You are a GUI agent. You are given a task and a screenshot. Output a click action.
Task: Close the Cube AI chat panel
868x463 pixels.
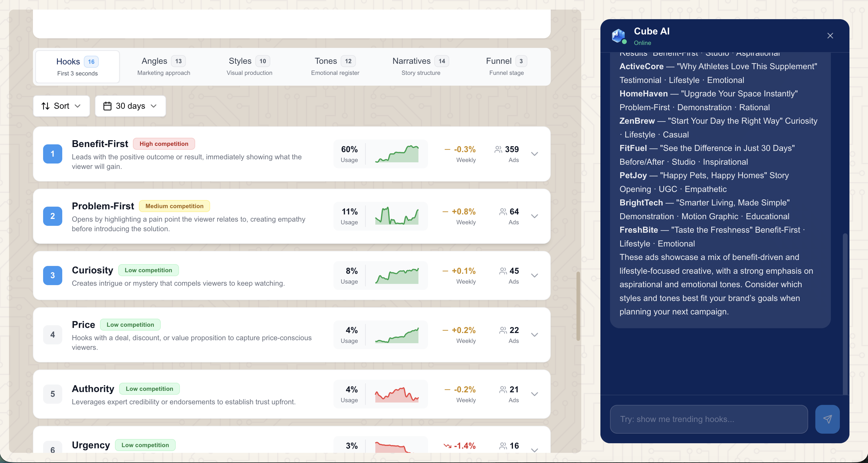click(x=830, y=36)
